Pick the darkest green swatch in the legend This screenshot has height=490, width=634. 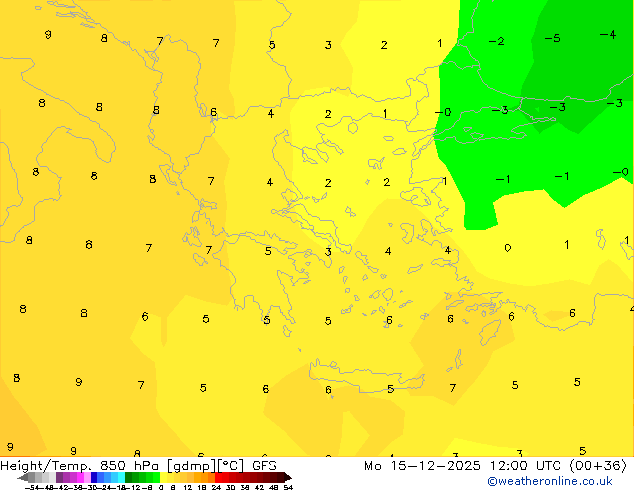pyautogui.click(x=129, y=477)
